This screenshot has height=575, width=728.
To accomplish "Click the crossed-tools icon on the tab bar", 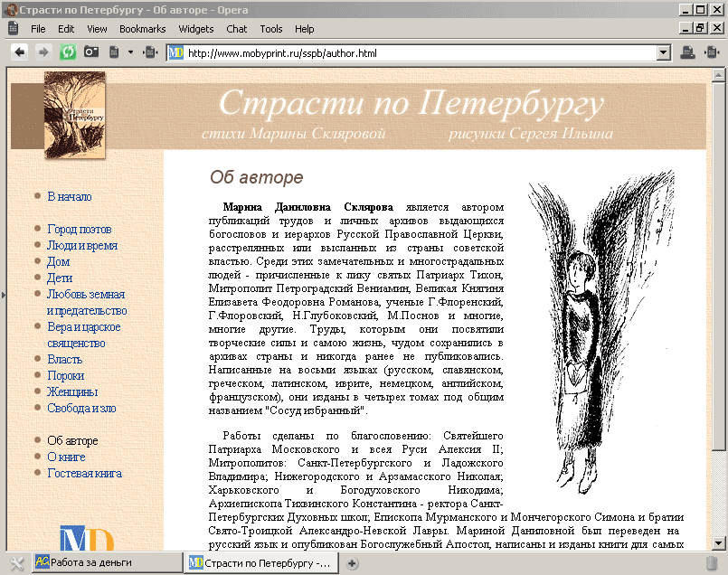I will 16,563.
